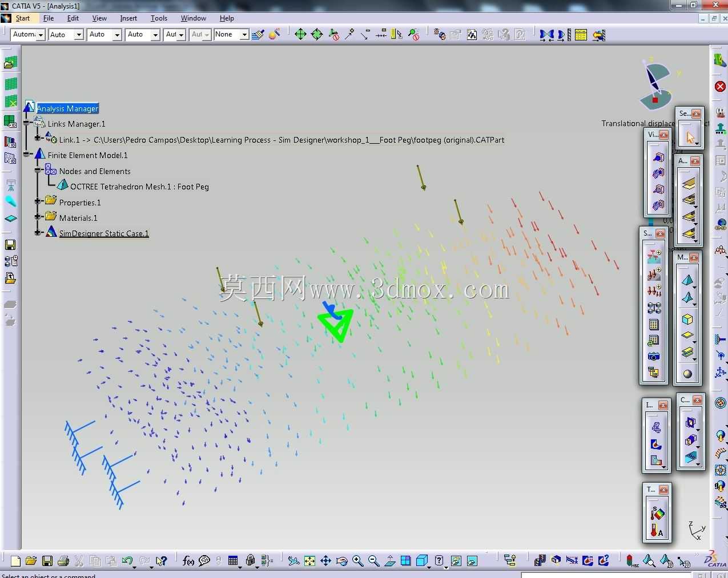This screenshot has width=728, height=578.
Task: Open the 'None' dropdown in the toolbar
Action: [231, 35]
